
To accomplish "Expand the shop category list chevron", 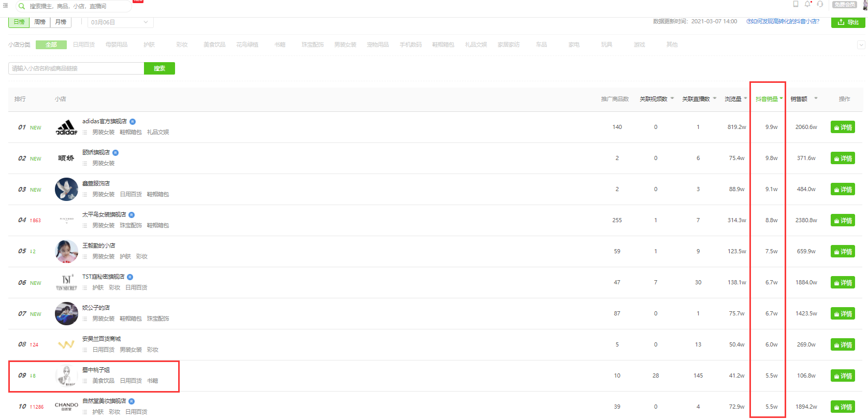I will [861, 45].
